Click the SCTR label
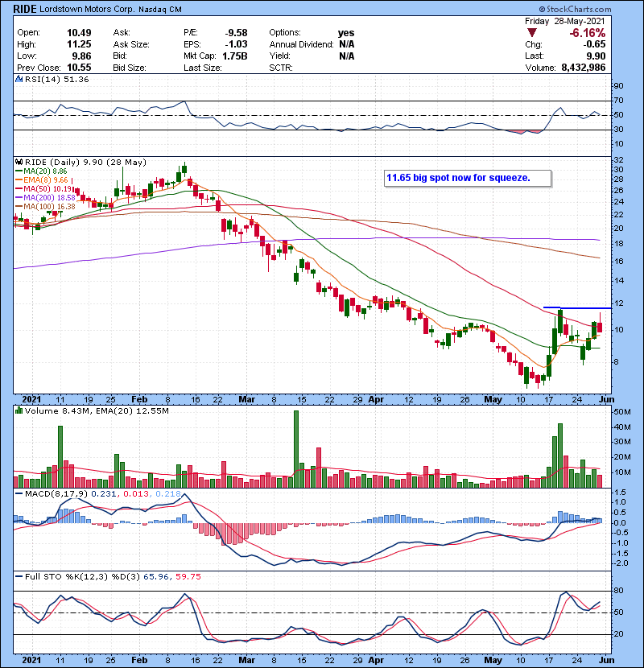This screenshot has width=644, height=668. [281, 68]
